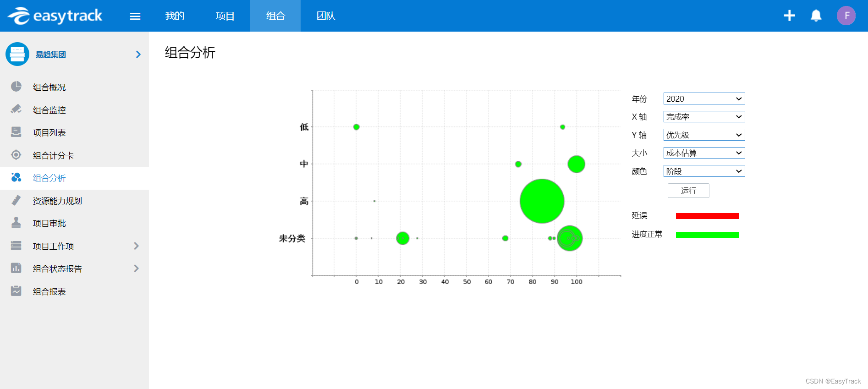
Task: Click the 组合报表 report icon
Action: [16, 291]
